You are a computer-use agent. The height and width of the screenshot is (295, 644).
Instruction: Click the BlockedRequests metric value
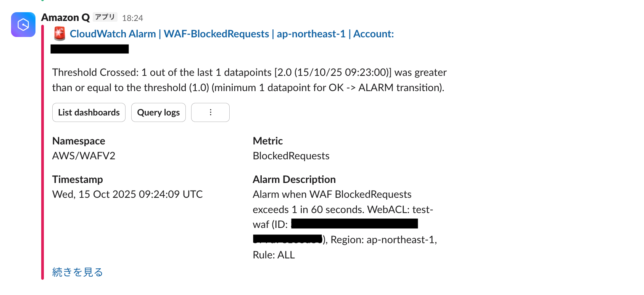[291, 156]
